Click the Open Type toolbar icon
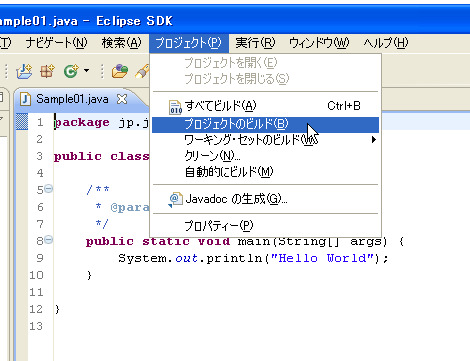The height and width of the screenshot is (361, 470). pyautogui.click(x=120, y=71)
